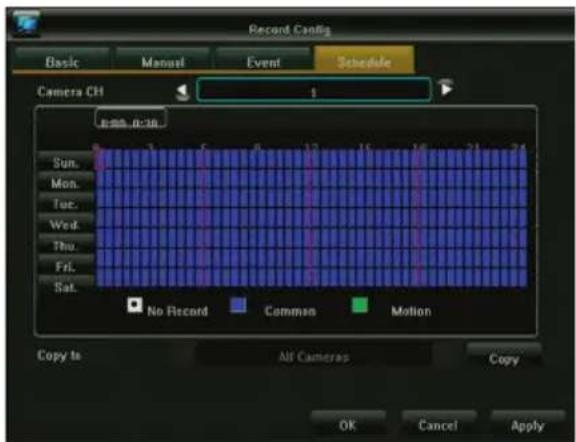Choose the No Record mode swatch
576x442 pixels.
(x=135, y=305)
